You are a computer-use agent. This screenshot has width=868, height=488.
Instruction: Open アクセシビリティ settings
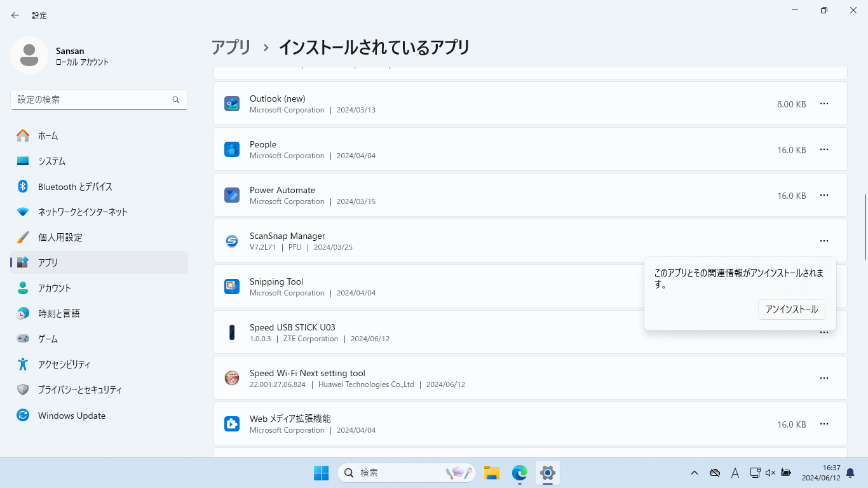(x=99, y=364)
